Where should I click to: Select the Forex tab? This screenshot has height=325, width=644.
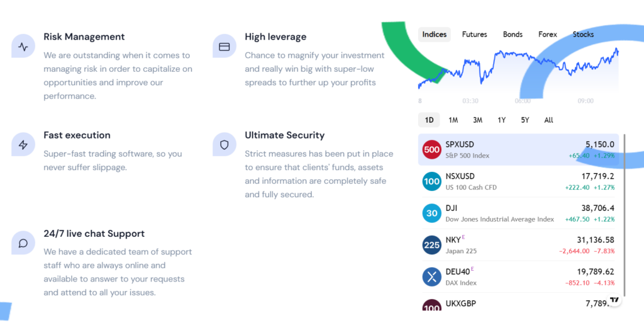[x=548, y=34]
